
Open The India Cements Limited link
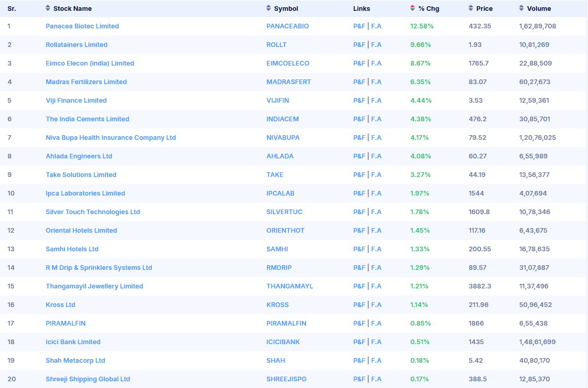pyautogui.click(x=87, y=119)
